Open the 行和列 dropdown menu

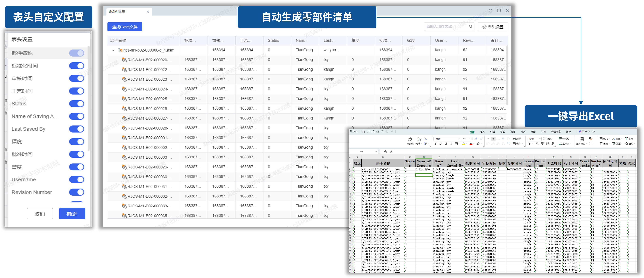pos(565,139)
